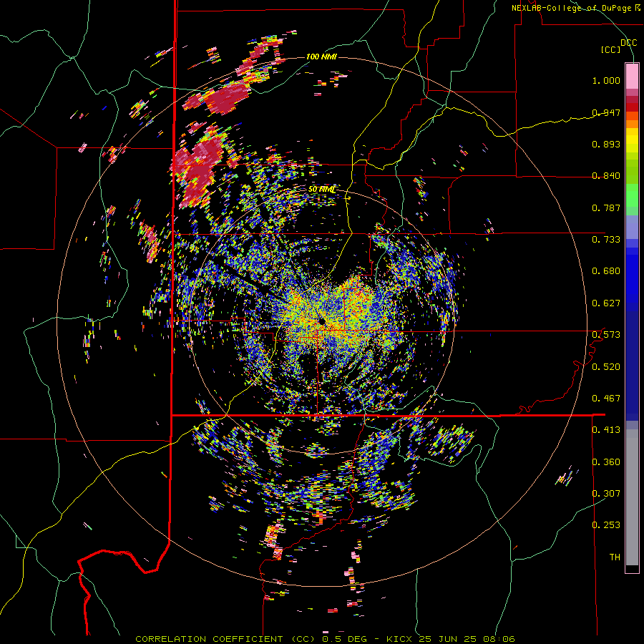644x644 pixels.
Task: Click the 0.467 scale value
Action: click(606, 398)
